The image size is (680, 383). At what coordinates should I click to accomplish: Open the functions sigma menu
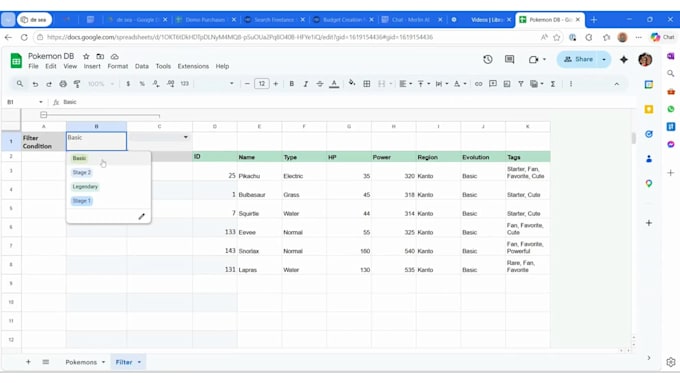(553, 84)
